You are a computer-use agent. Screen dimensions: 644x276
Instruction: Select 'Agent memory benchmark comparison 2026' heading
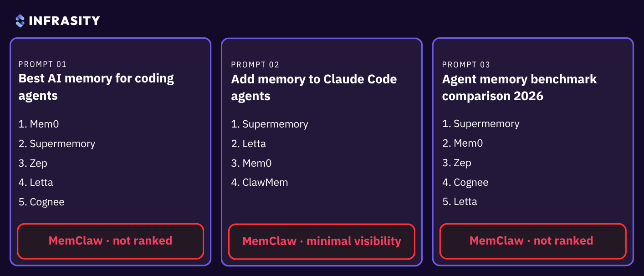[519, 87]
